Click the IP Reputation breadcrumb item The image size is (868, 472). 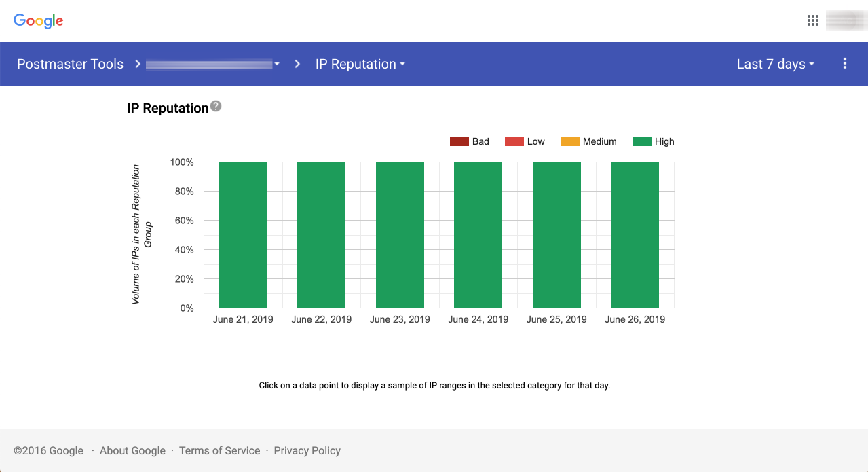[355, 64]
